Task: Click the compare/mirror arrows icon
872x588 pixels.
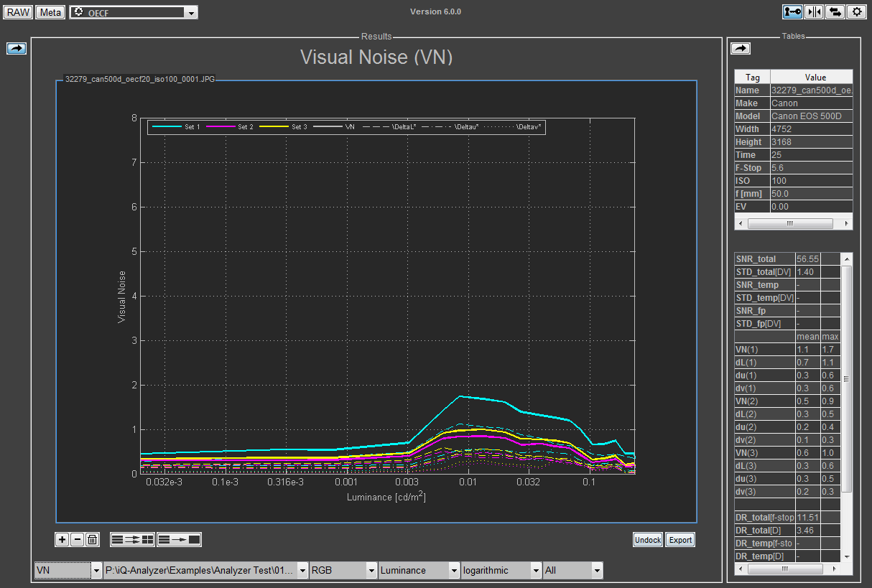Action: (814, 11)
